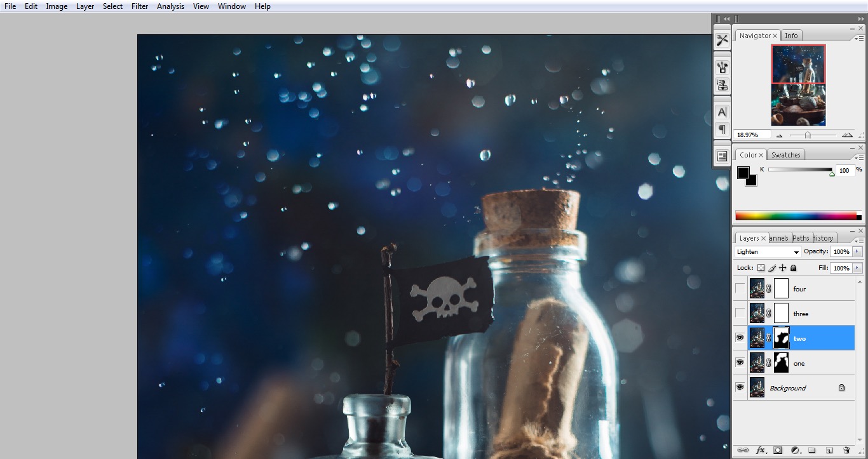
Task: Pick a color from spectrum ramp
Action: coord(798,216)
